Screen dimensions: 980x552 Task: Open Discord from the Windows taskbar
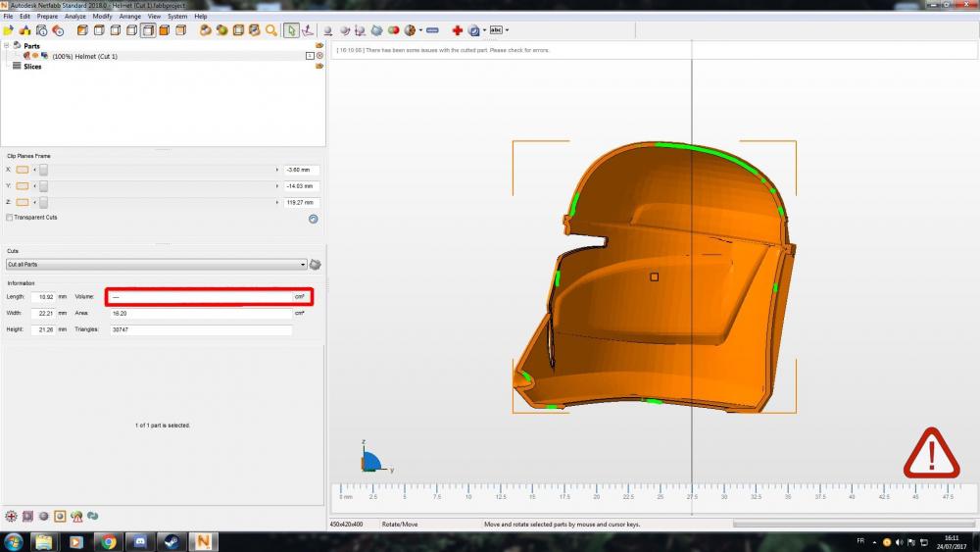[x=138, y=541]
